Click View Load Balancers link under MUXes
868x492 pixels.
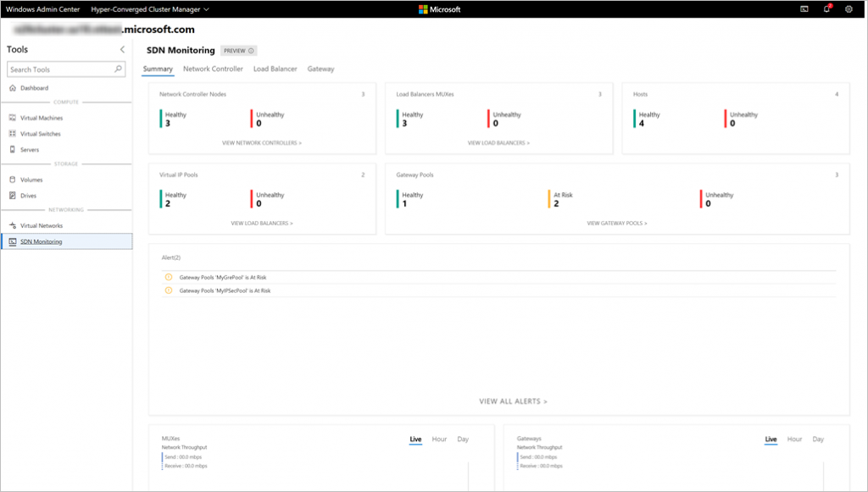click(498, 143)
